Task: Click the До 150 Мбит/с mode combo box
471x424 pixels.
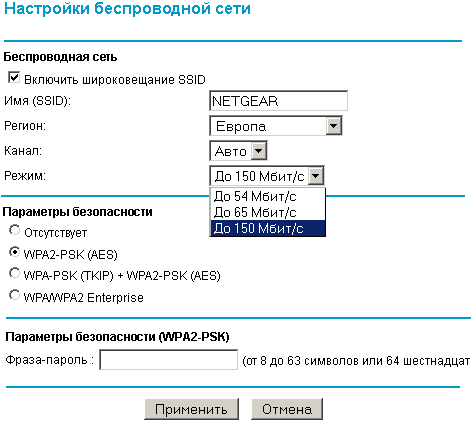Action: (267, 176)
